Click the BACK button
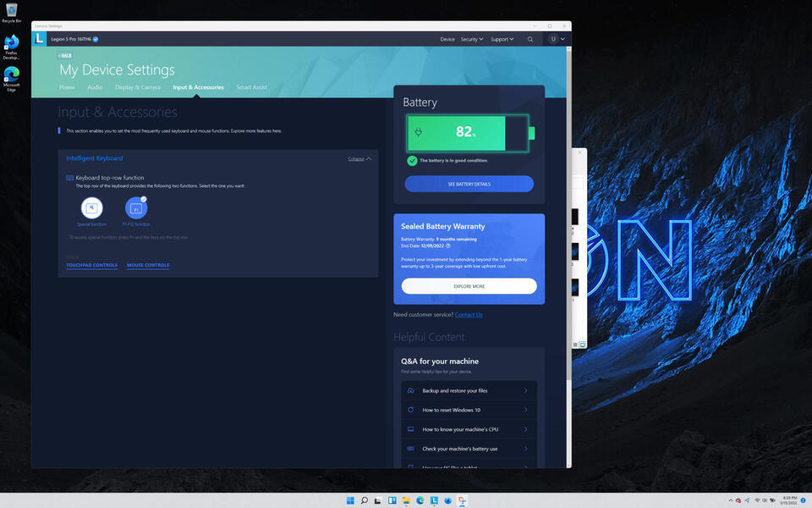 coord(65,56)
